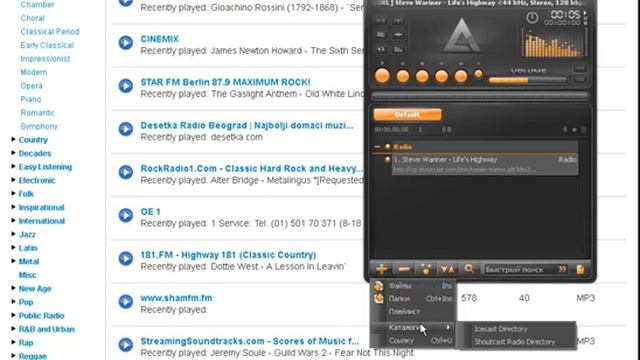Collapse the Radio group in AIMP playlist

377,147
